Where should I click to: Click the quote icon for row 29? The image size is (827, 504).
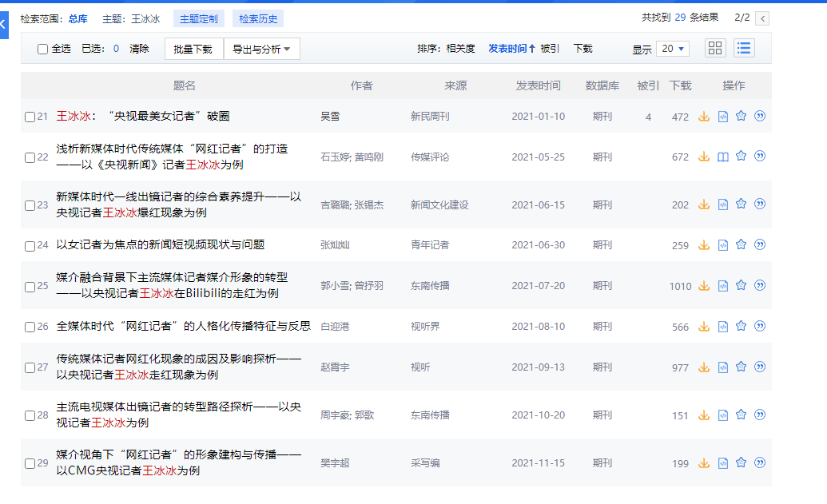760,463
